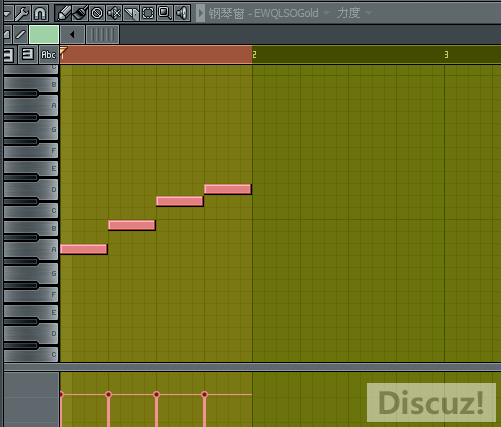Open the 力度 event parameter dropdown
Screen dimensions: 501x427
pyautogui.click(x=368, y=13)
